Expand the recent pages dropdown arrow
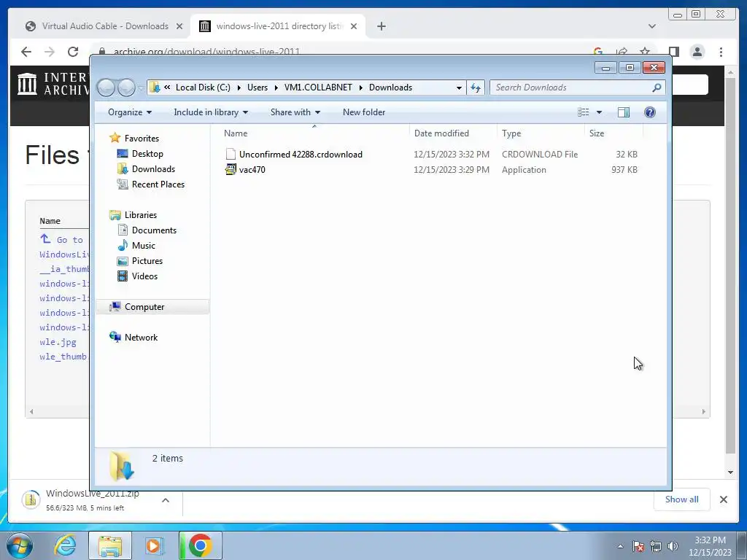Screen dimensions: 747x560 pos(141,87)
